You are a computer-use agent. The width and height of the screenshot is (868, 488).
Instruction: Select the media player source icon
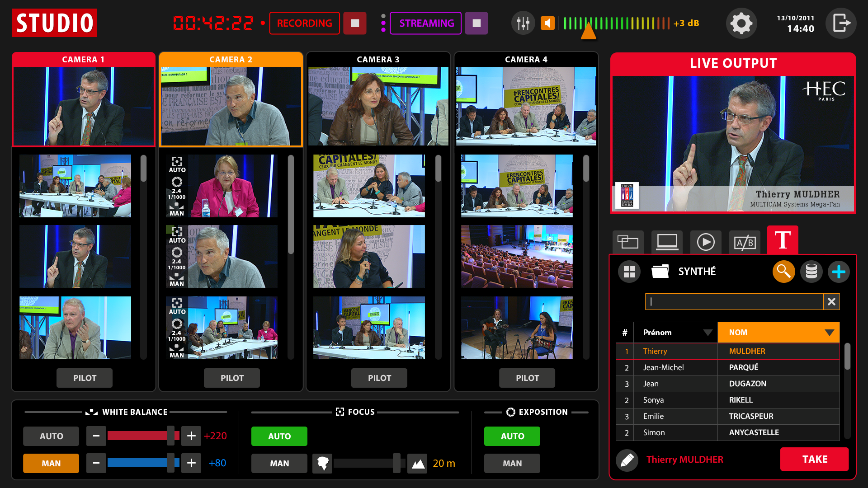tap(706, 242)
